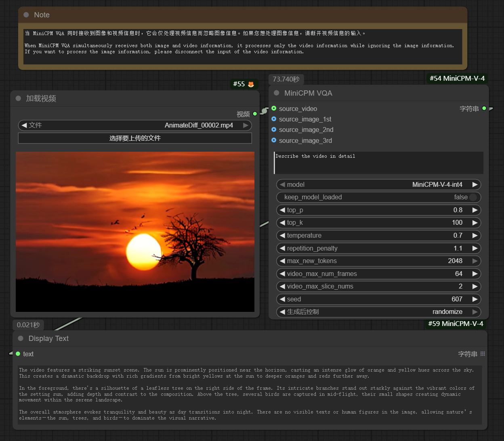The height and width of the screenshot is (441, 504).
Task: Click the Note text area
Action: click(x=243, y=47)
